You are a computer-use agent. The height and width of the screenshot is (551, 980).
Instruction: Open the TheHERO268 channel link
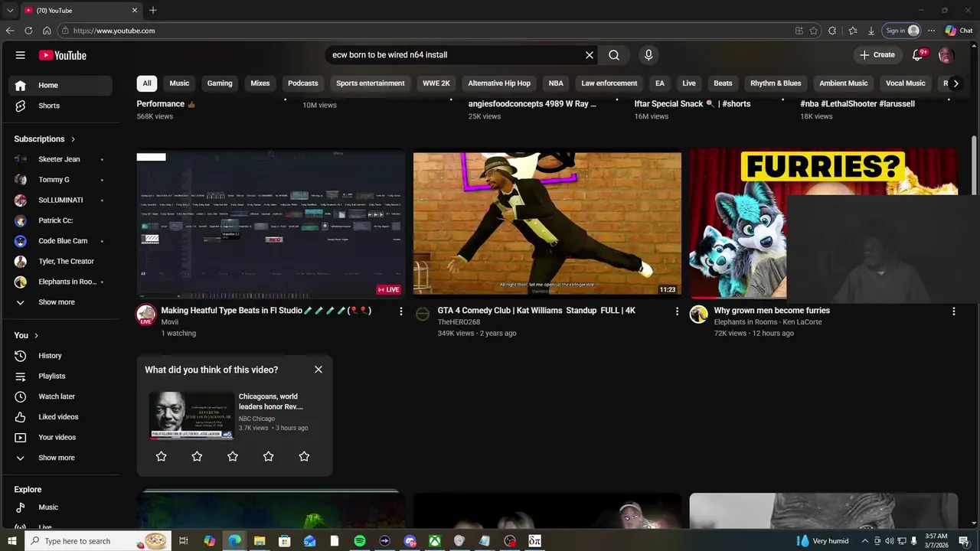click(x=459, y=322)
